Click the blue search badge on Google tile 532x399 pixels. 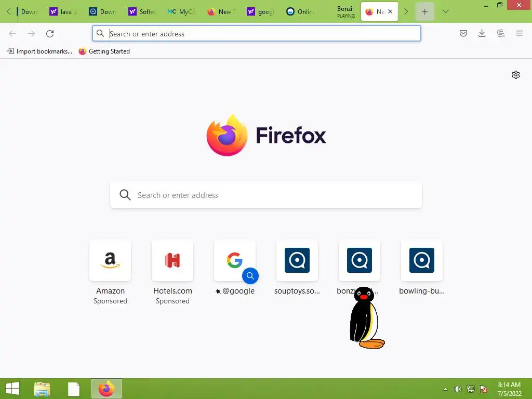click(250, 276)
